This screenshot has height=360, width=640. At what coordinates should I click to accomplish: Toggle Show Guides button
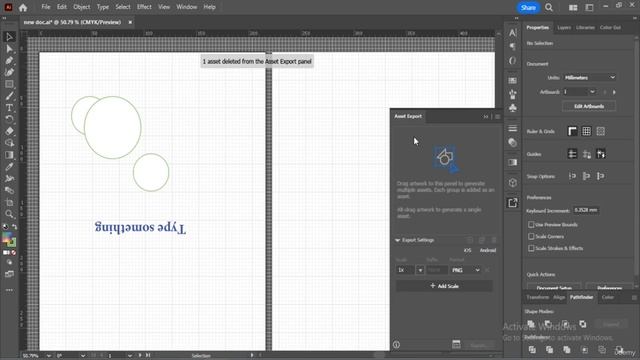pyautogui.click(x=573, y=154)
